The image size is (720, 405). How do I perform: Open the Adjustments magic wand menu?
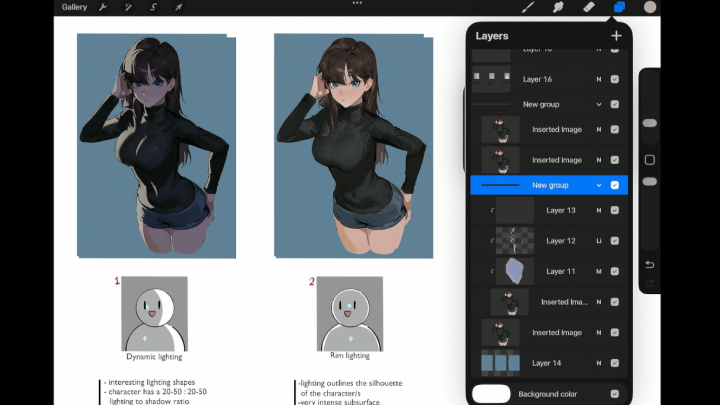click(x=128, y=7)
